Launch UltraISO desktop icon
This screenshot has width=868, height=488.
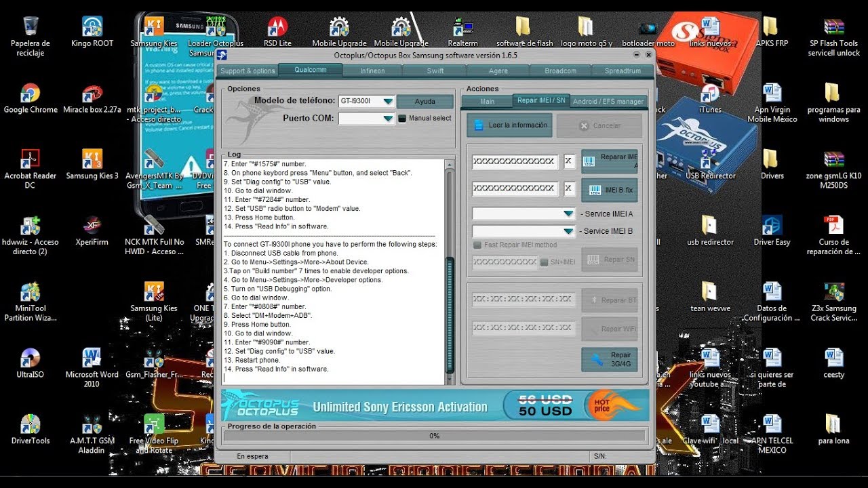pos(30,364)
